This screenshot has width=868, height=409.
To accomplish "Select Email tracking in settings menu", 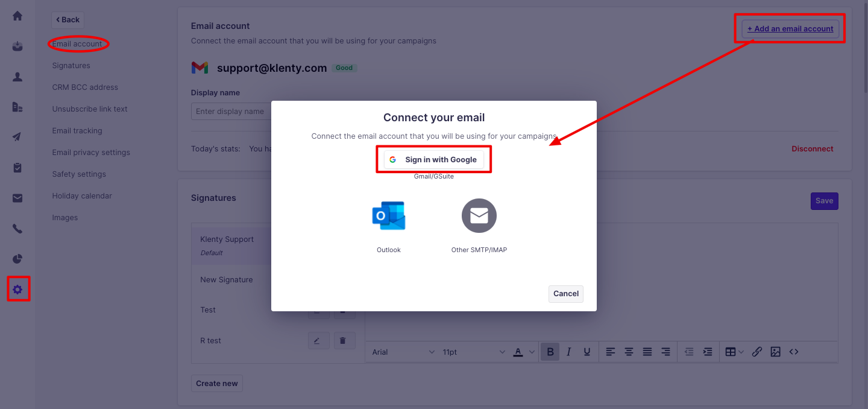I will click(77, 131).
